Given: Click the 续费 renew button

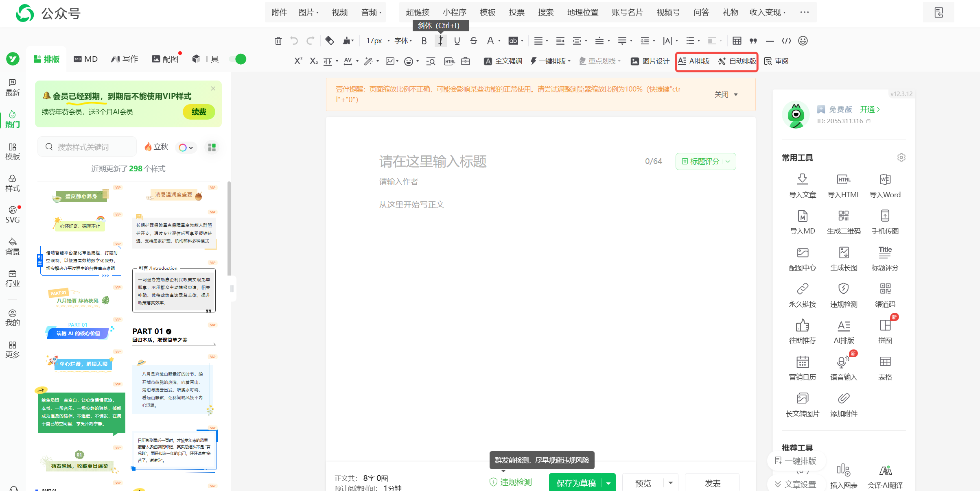Looking at the screenshot, I should pos(199,112).
